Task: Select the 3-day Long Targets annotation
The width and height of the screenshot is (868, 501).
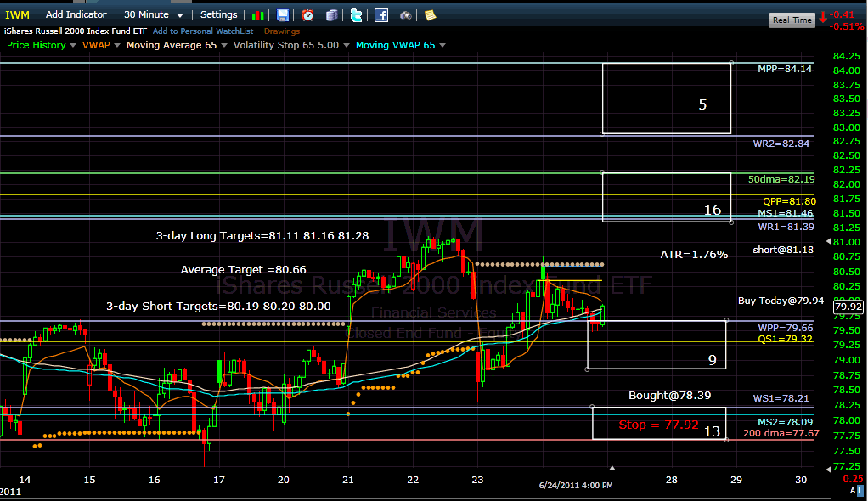Action: click(262, 236)
